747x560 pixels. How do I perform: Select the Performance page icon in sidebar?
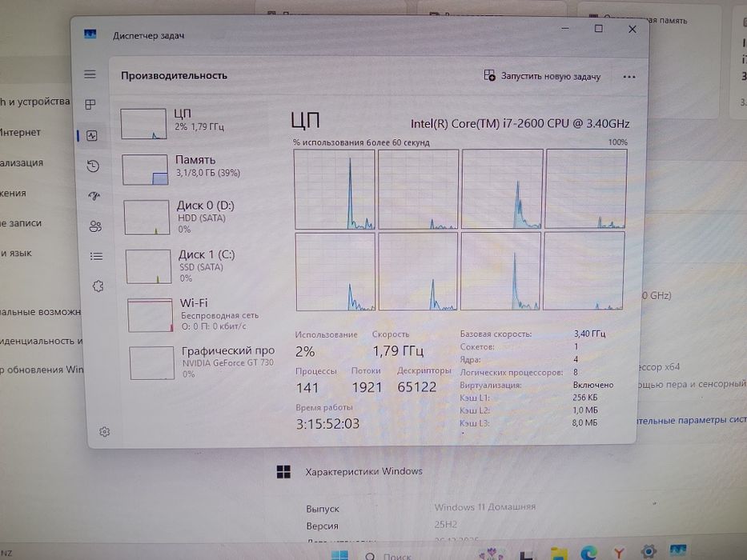pyautogui.click(x=92, y=136)
